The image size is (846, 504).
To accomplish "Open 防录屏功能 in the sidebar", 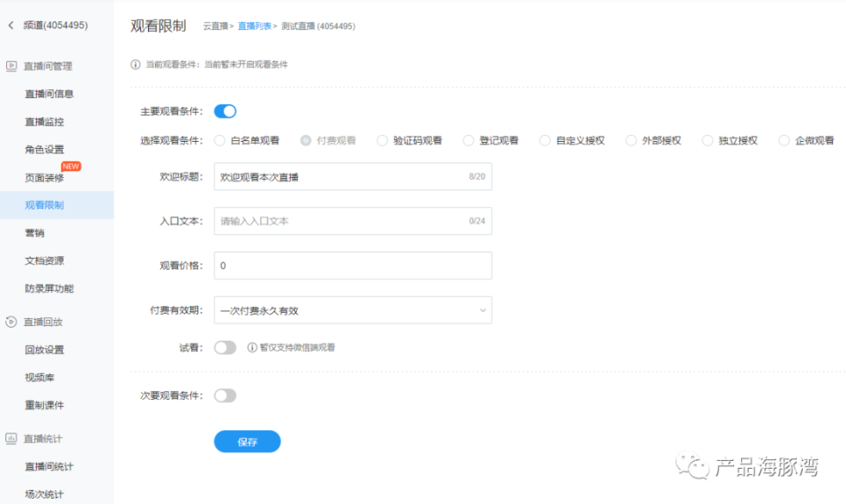I will tap(49, 289).
